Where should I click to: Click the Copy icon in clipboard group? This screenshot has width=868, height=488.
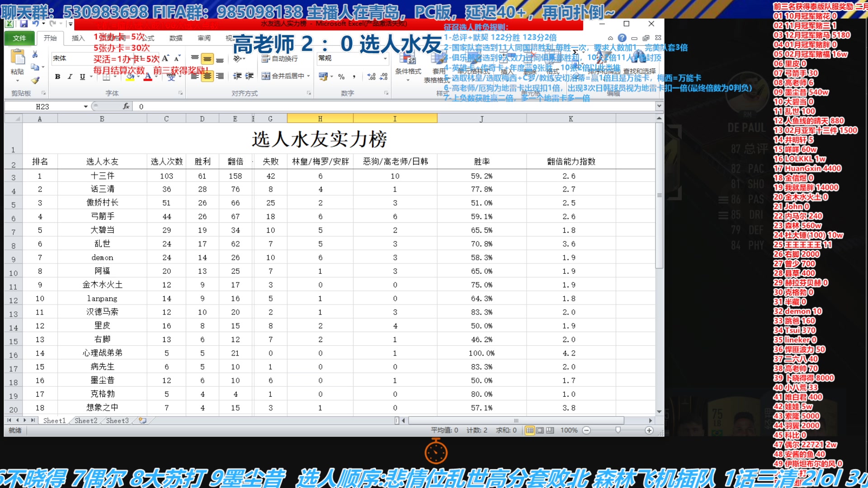coord(35,67)
